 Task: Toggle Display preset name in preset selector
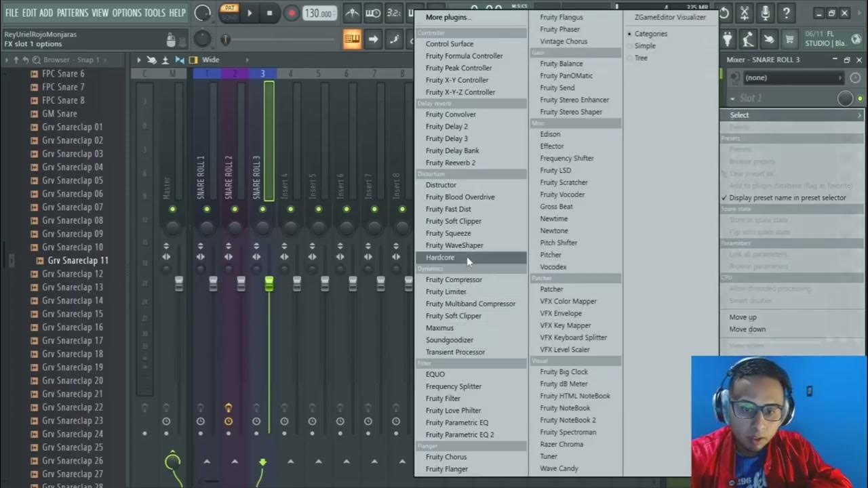click(x=784, y=198)
